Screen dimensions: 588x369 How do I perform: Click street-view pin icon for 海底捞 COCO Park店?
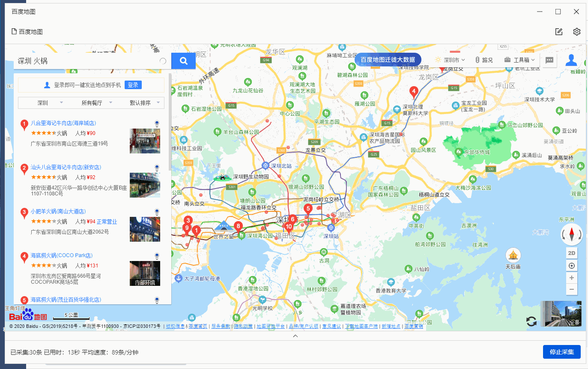tap(157, 256)
